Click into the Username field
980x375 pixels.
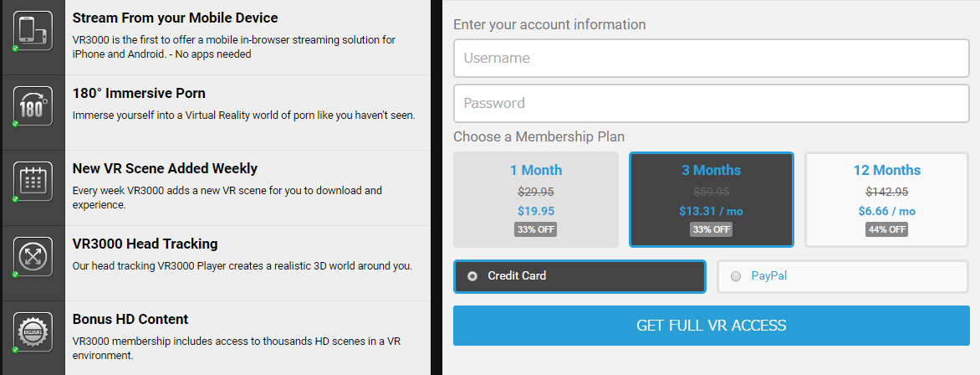click(x=711, y=59)
